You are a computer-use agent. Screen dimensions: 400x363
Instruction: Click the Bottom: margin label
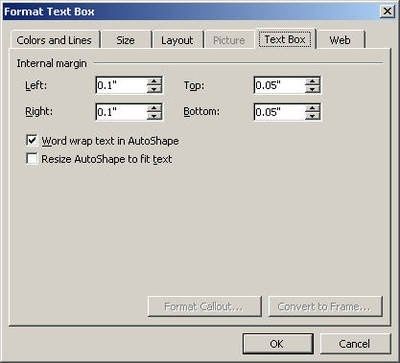(x=202, y=112)
